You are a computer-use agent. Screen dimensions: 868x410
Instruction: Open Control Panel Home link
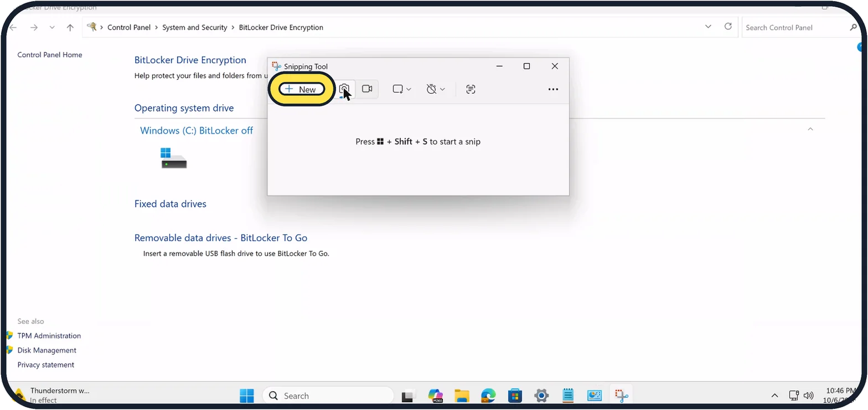click(x=50, y=55)
